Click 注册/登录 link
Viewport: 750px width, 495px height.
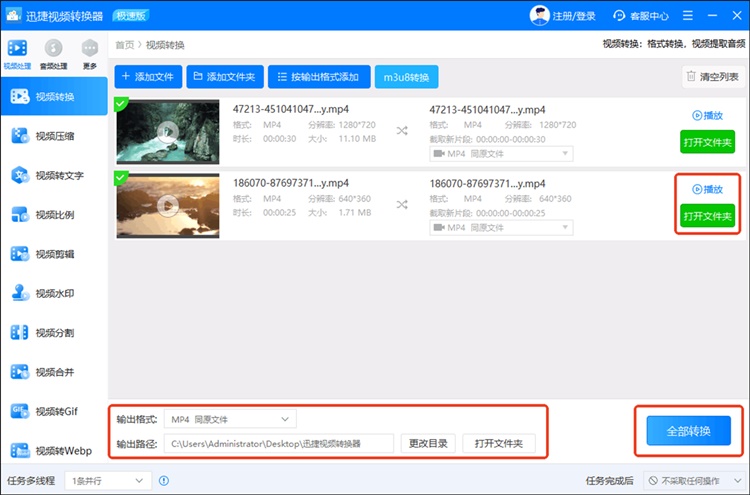574,16
